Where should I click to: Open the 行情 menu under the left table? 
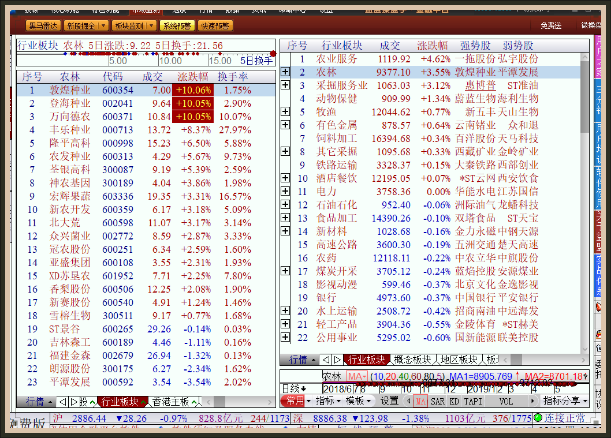tap(38, 401)
